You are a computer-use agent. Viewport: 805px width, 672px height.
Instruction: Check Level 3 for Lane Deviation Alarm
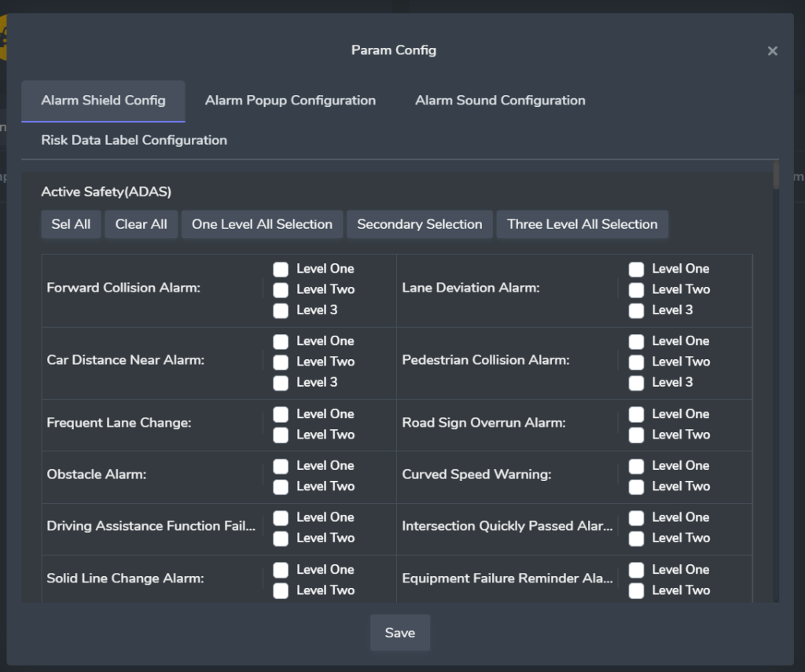pyautogui.click(x=636, y=310)
